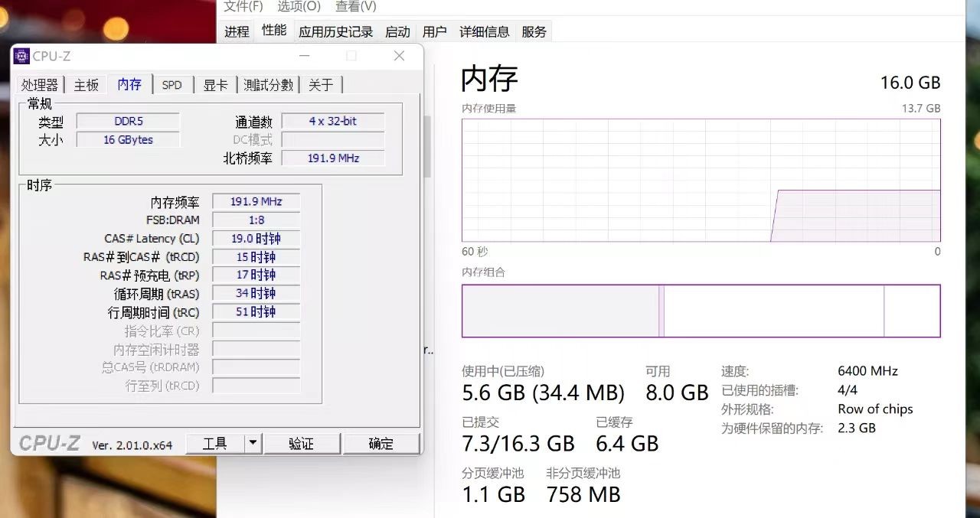The image size is (980, 518).
Task: Click the 60 秒 graph time label
Action: click(475, 252)
